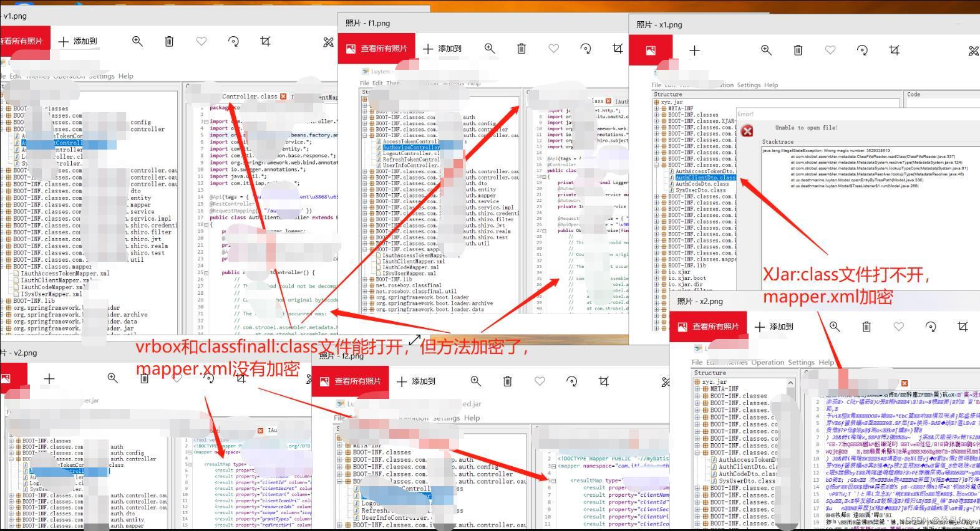Zoom the photo in f1.png window
The height and width of the screenshot is (531, 980).
(490, 48)
